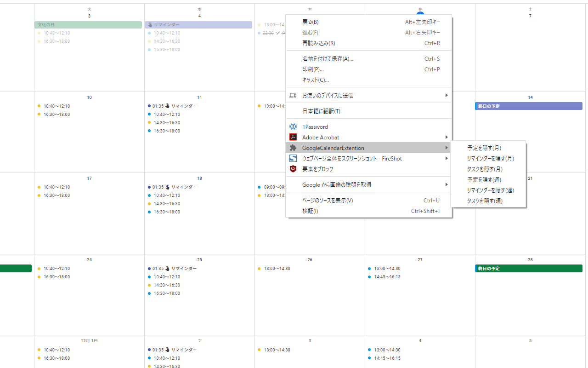The width and height of the screenshot is (588, 368).
Task: Choose 進む(F) in the context menu
Action: [x=369, y=32]
